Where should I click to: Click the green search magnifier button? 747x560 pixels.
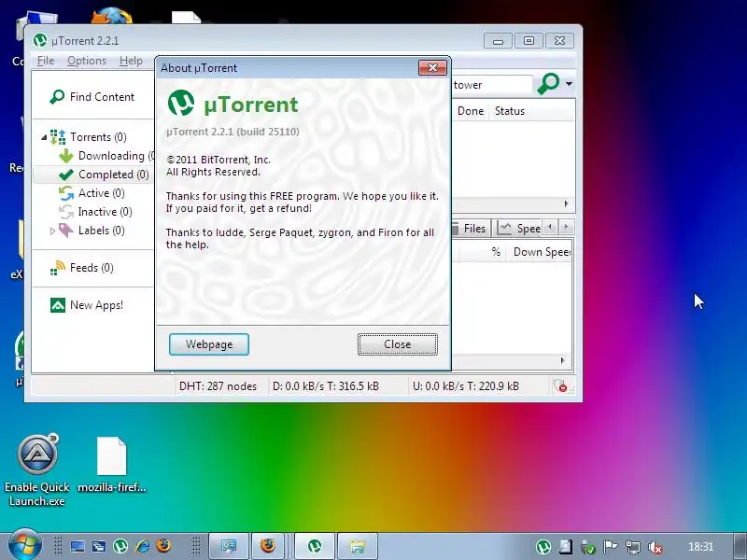(548, 84)
